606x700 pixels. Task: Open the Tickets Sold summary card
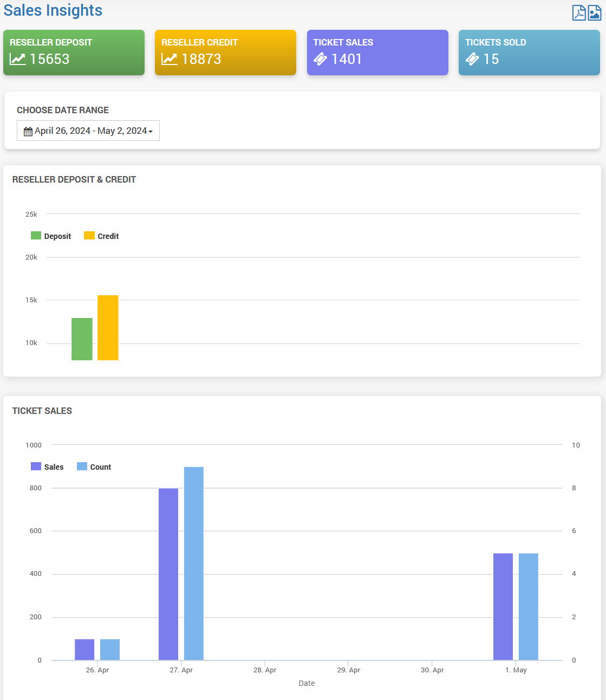coord(529,53)
